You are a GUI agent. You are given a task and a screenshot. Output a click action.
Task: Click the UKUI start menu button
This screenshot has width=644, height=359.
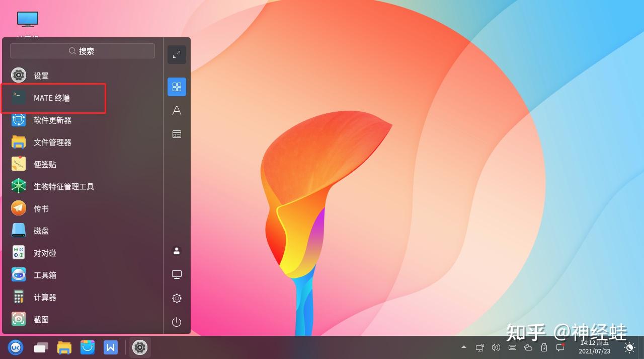click(x=16, y=347)
